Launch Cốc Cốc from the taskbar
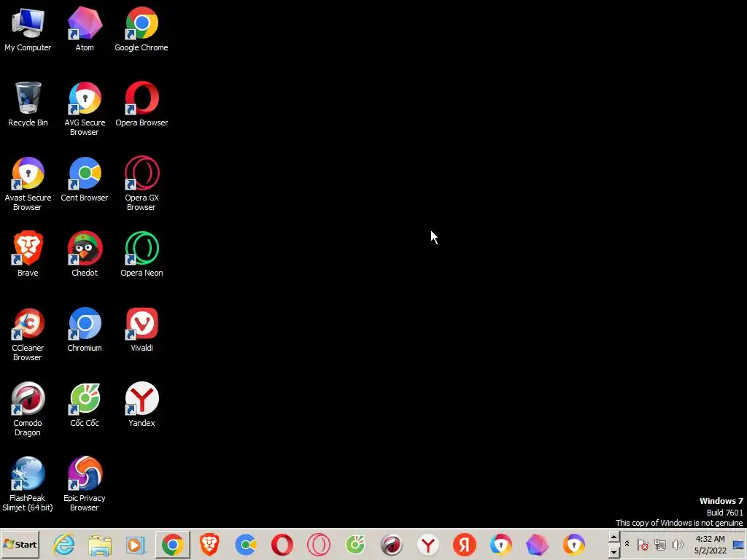This screenshot has width=747, height=560. pos(355,544)
